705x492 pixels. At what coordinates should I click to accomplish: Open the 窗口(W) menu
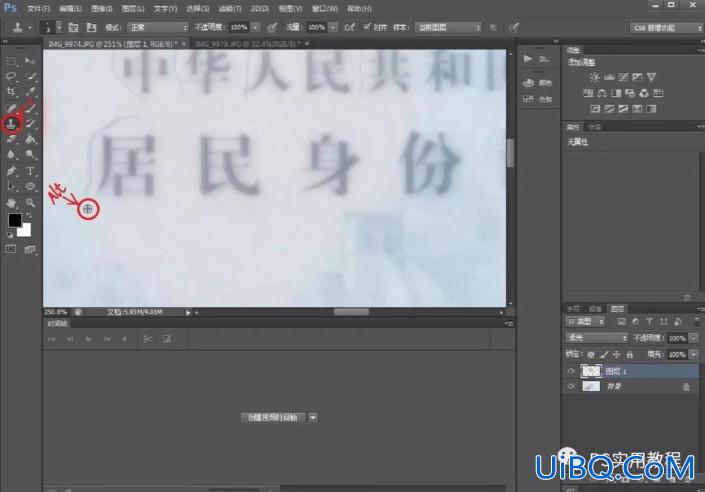[x=325, y=9]
